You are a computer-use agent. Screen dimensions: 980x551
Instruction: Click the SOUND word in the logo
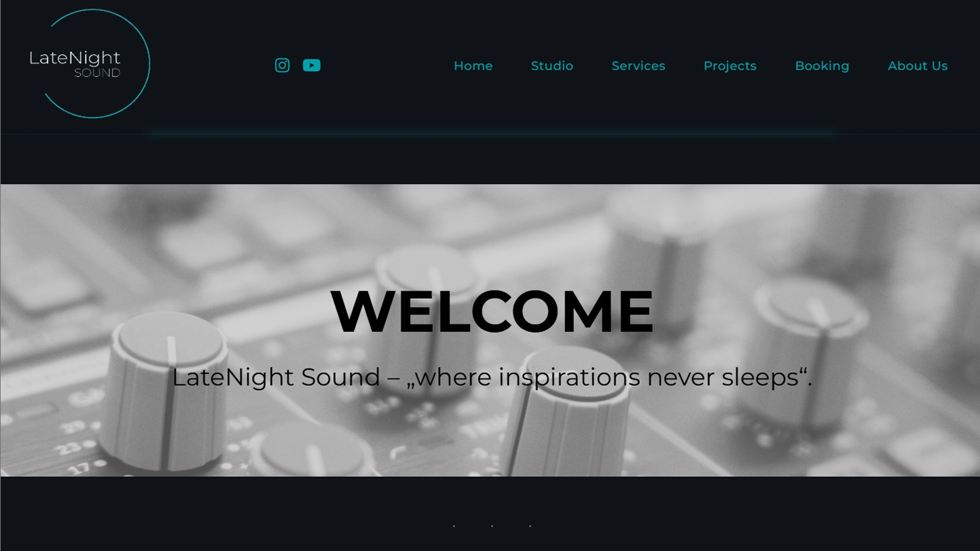(x=97, y=73)
